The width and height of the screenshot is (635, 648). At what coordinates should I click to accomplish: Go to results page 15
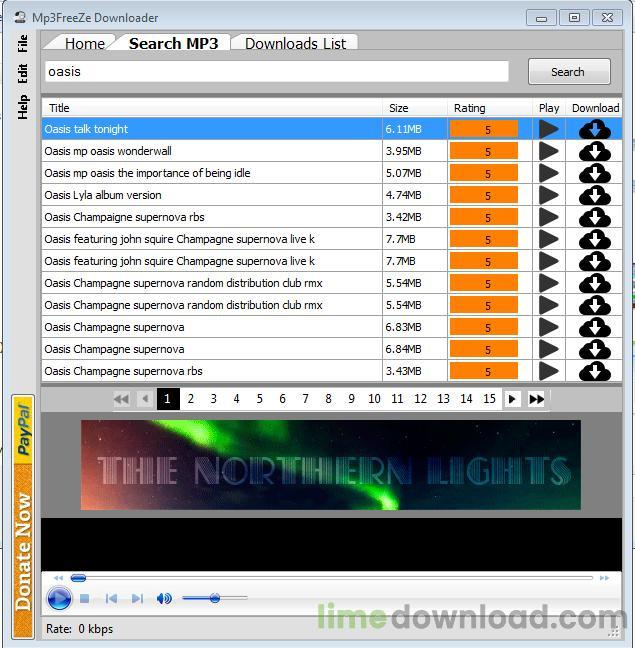pos(489,399)
